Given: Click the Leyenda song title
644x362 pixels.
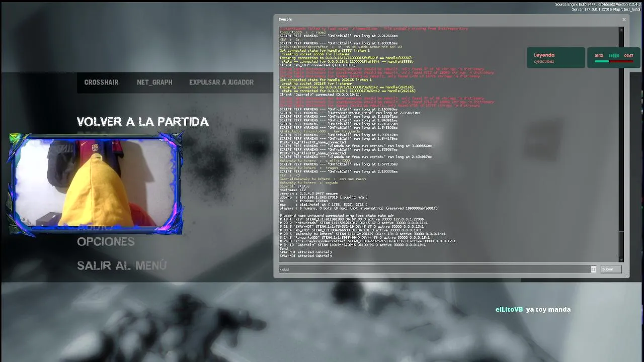Looking at the screenshot, I should click(x=544, y=55).
